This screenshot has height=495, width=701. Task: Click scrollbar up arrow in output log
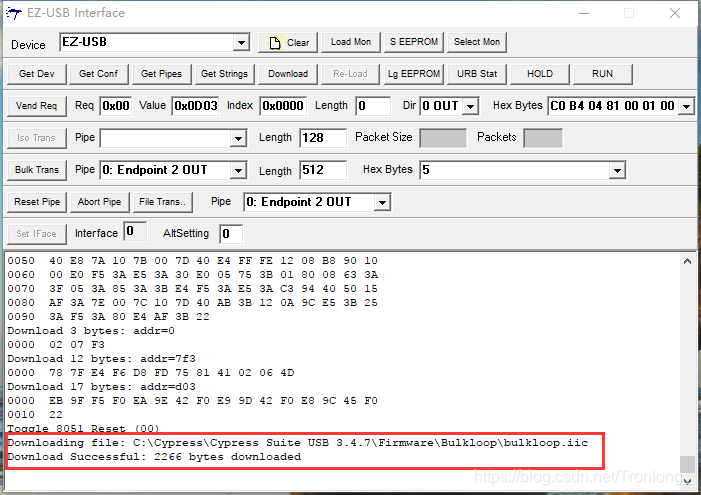click(x=688, y=262)
